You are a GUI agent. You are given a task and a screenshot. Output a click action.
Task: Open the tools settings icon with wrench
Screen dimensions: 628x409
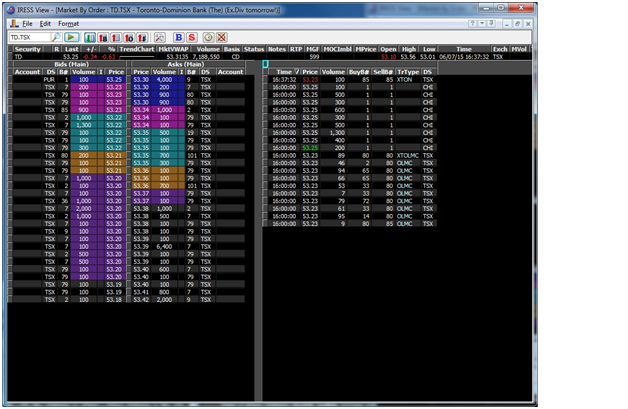(159, 38)
